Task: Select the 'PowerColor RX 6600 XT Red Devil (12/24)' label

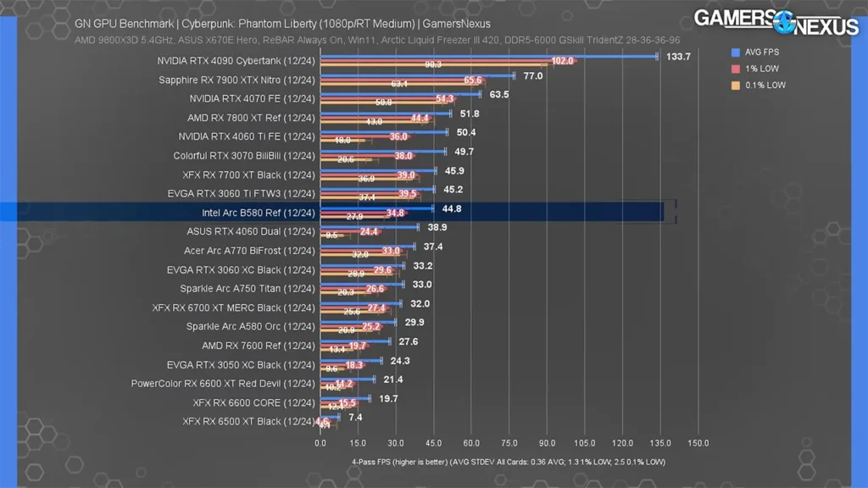Action: pyautogui.click(x=223, y=384)
